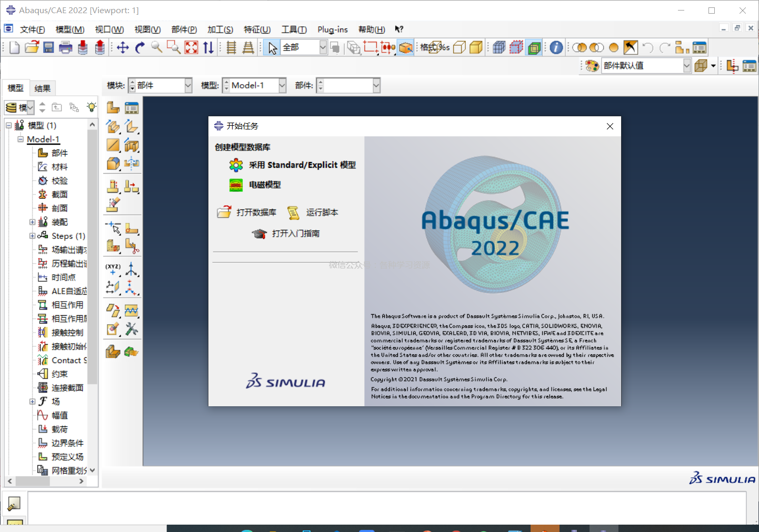Click the Geometry Repair tools icon

(x=132, y=329)
